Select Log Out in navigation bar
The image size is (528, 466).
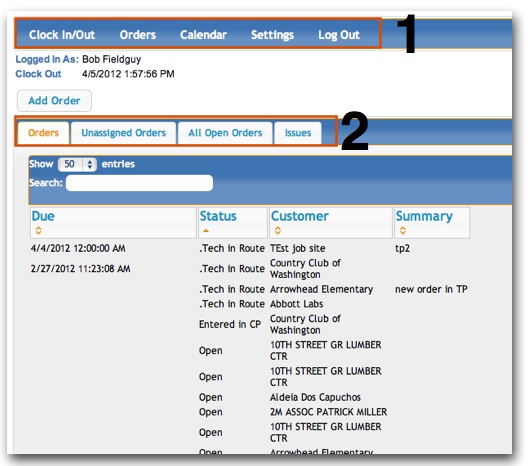pyautogui.click(x=339, y=35)
